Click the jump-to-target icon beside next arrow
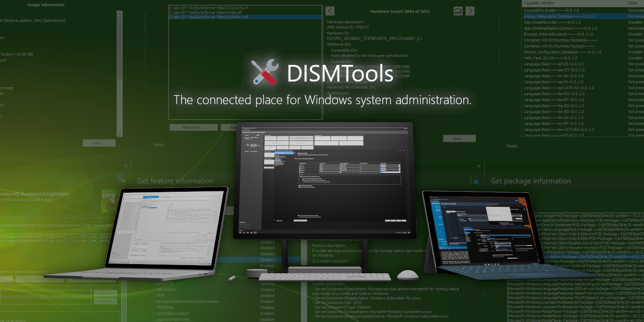Screen dimensions: 644x322 click(458, 11)
